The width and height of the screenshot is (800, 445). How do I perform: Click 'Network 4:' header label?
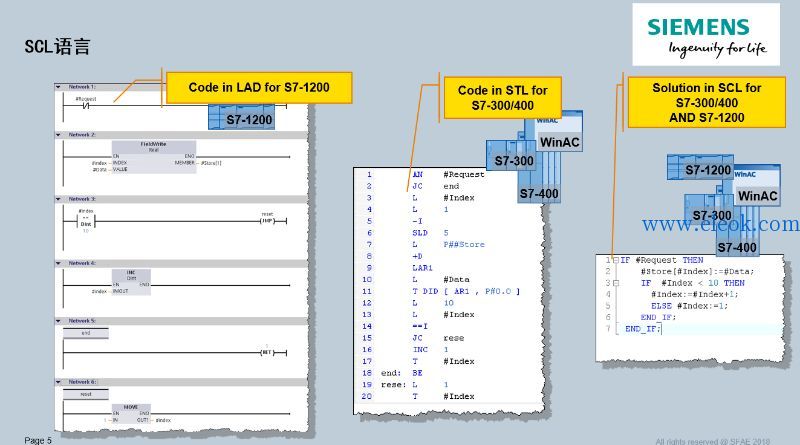pyautogui.click(x=82, y=263)
